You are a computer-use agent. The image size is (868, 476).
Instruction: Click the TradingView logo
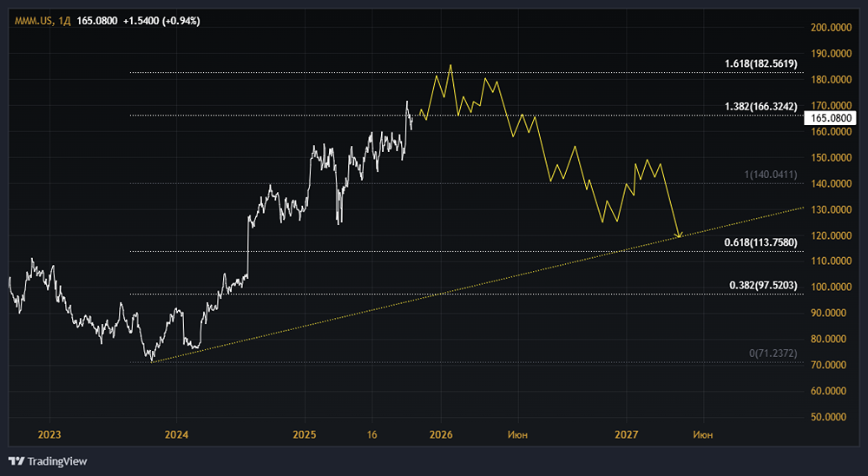tap(48, 461)
